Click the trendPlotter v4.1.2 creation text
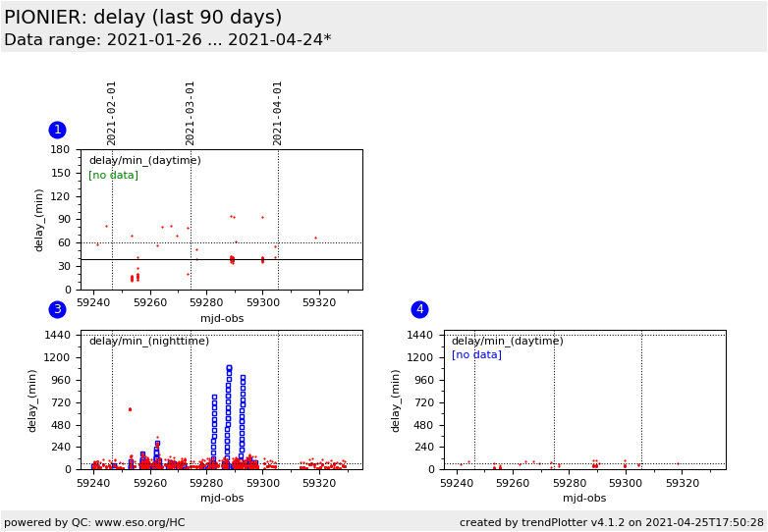768x532 pixels. (611, 522)
